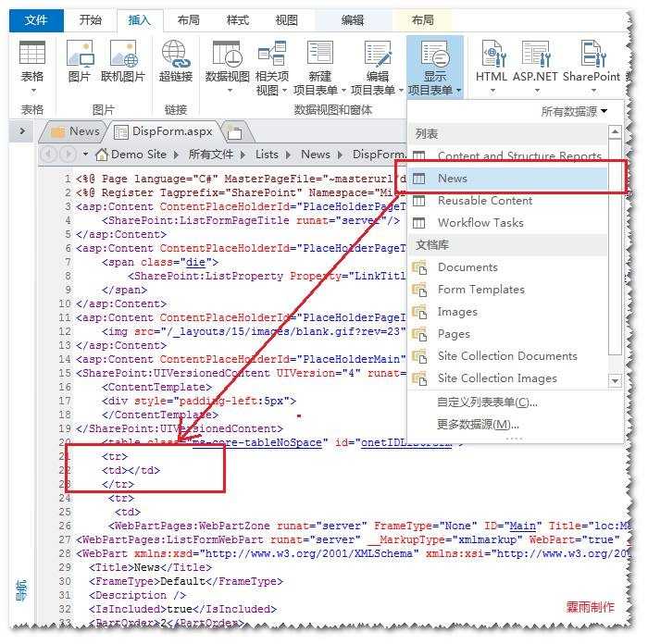648x644 pixels.
Task: Click 所有文件 in the breadcrumb
Action: point(211,155)
